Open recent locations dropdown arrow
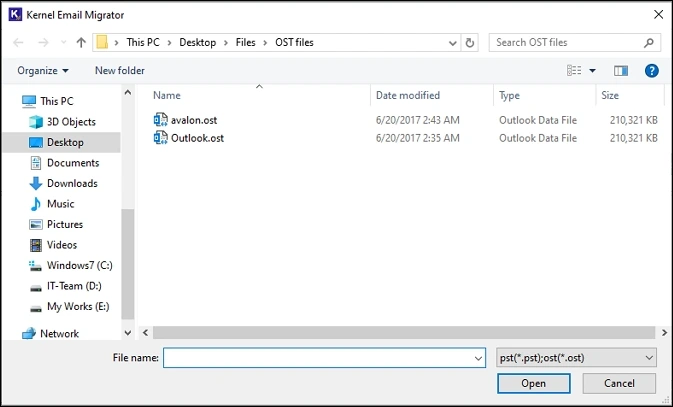This screenshot has height=407, width=673. tap(64, 43)
